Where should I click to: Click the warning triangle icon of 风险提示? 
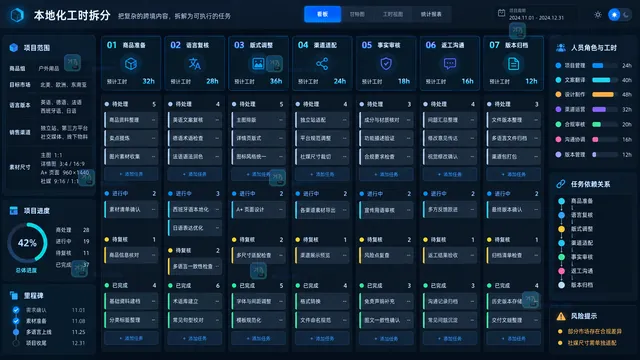pyautogui.click(x=561, y=316)
